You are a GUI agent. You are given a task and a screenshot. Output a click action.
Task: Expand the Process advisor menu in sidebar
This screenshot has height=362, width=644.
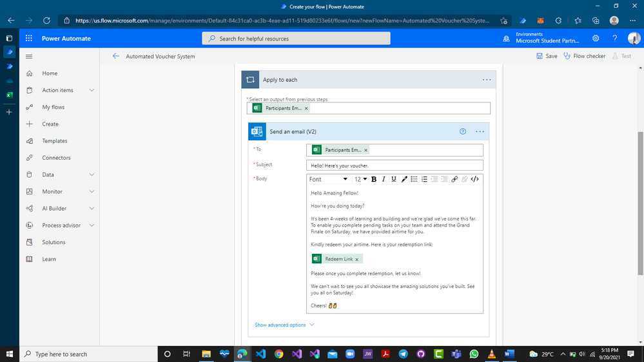tap(92, 225)
